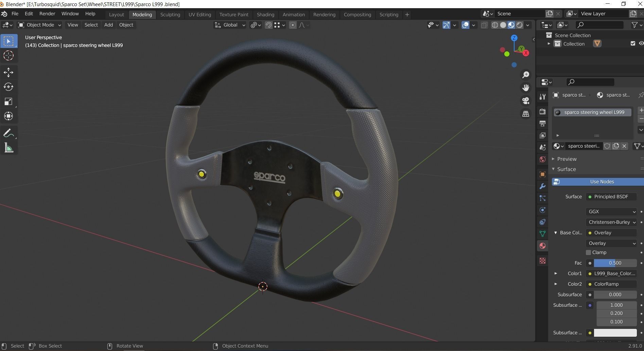This screenshot has width=644, height=351.
Task: Toggle snapping magnet icon
Action: pyautogui.click(x=268, y=25)
